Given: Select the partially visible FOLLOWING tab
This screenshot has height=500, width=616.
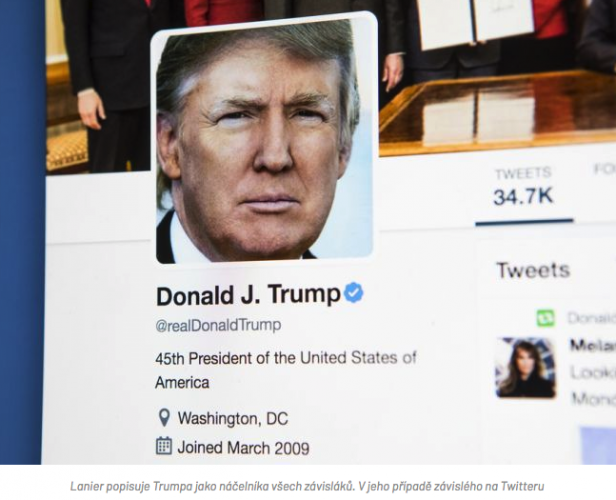Looking at the screenshot, I should tap(604, 170).
